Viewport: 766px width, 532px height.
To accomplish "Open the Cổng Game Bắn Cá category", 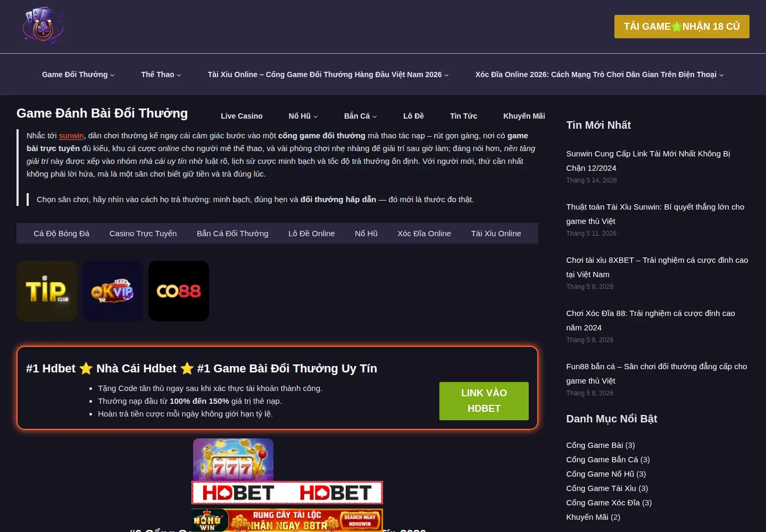I will 602,460.
